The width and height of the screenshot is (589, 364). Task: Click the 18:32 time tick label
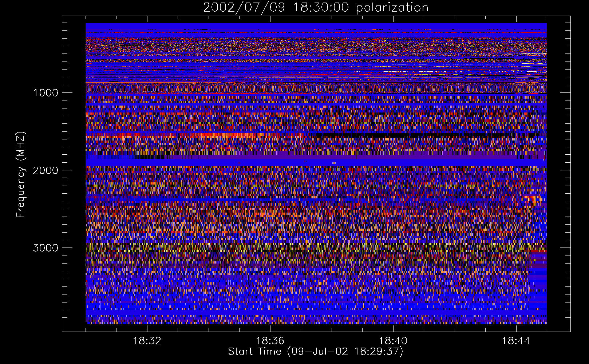coord(147,341)
